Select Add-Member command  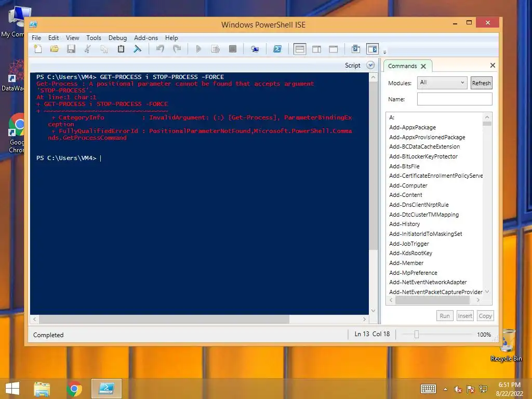[406, 263]
